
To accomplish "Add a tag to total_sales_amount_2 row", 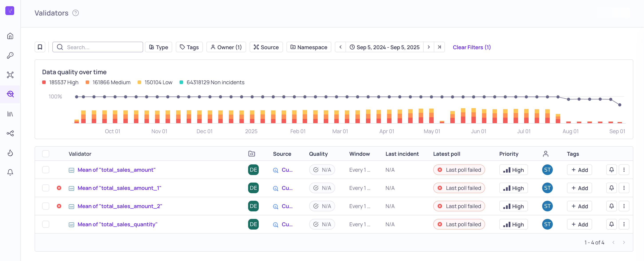I will pos(579,206).
